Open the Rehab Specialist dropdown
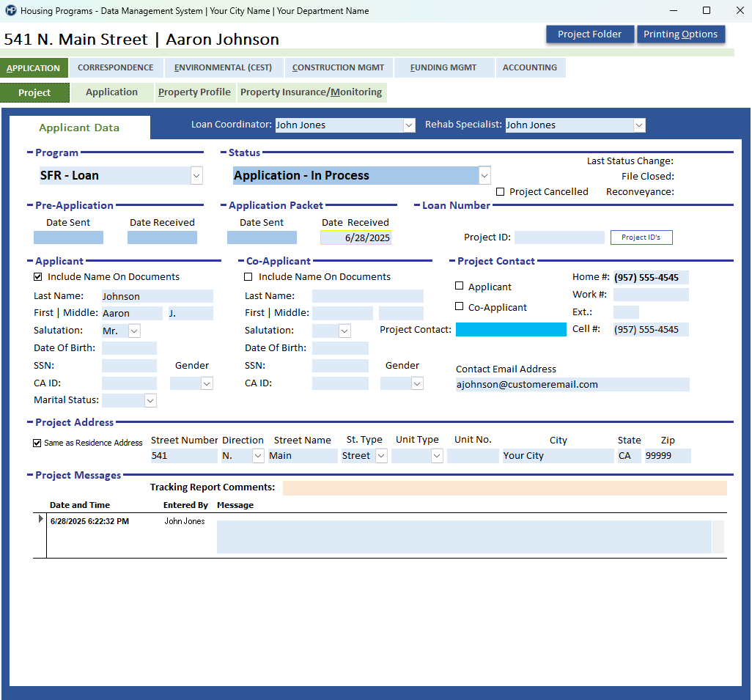The height and width of the screenshot is (700, 752). click(639, 125)
